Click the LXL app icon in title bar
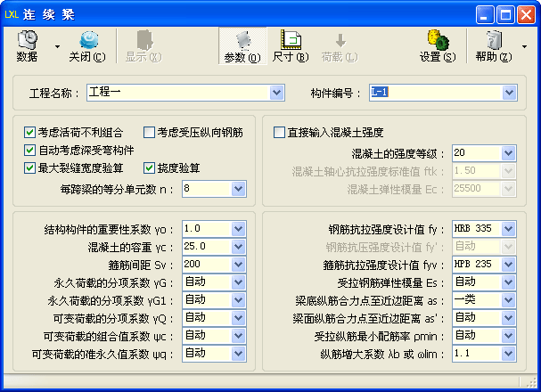The width and height of the screenshot is (541, 392). pos(11,14)
